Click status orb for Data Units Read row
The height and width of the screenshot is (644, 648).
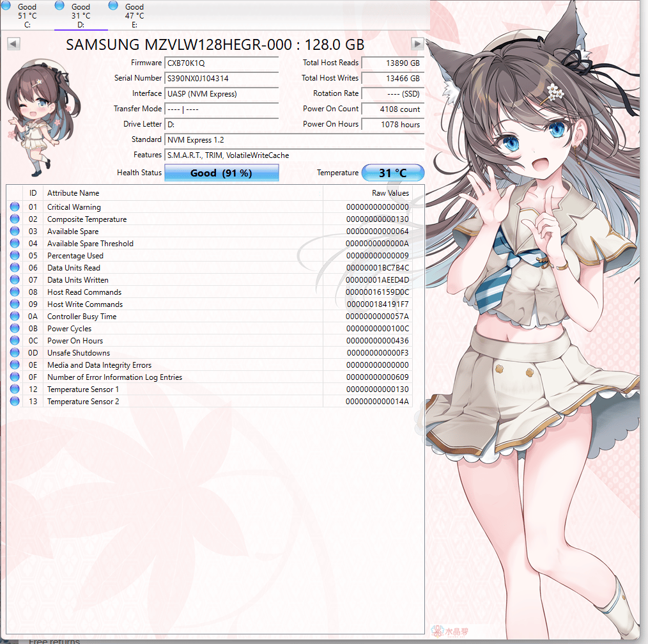pos(15,267)
